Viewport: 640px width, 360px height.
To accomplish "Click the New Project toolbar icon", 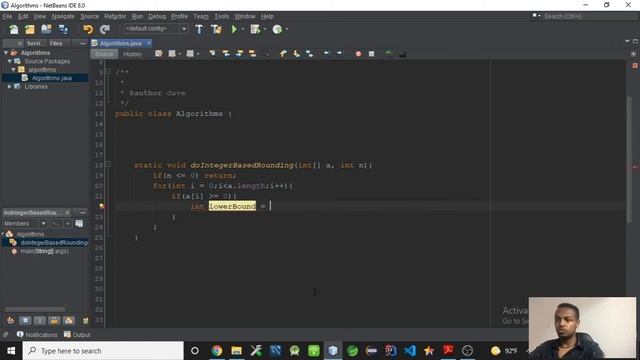I will [x=30, y=29].
